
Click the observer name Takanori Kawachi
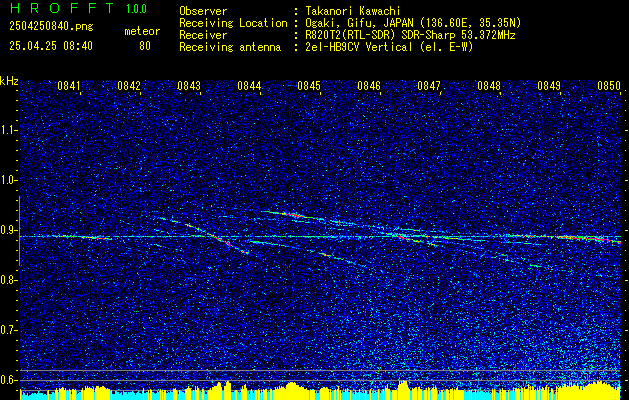[x=352, y=11]
